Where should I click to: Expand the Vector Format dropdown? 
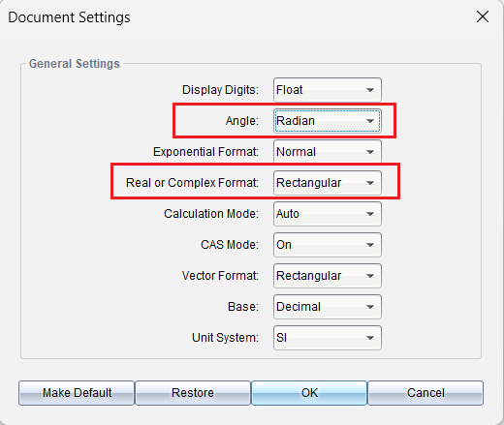point(328,276)
